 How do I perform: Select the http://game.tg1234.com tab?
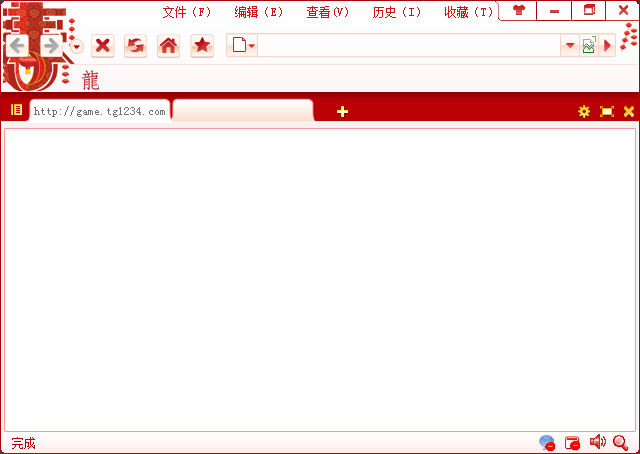(100, 111)
